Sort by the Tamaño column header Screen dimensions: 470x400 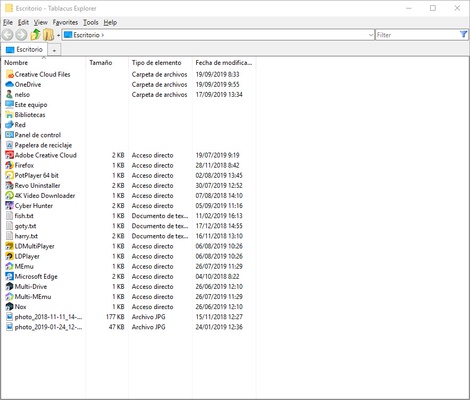pos(107,63)
